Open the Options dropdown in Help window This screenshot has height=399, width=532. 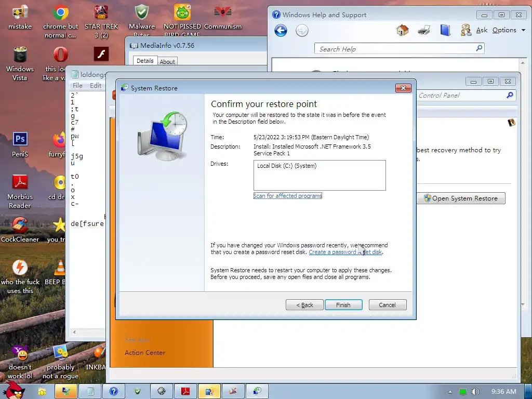point(509,30)
